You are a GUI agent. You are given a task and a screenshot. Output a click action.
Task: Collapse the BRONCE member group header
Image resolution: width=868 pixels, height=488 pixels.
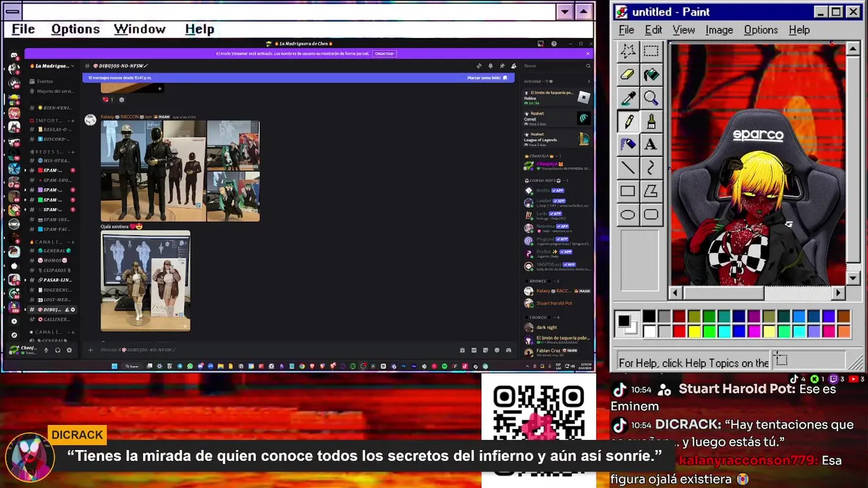pyautogui.click(x=542, y=281)
